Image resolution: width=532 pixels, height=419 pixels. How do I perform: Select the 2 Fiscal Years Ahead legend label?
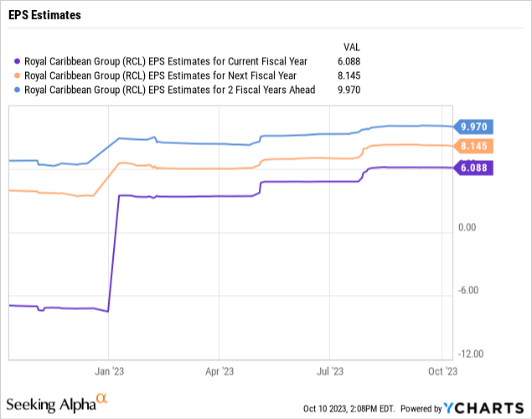click(x=170, y=89)
